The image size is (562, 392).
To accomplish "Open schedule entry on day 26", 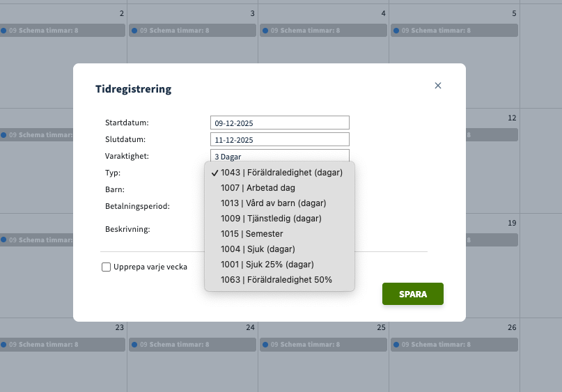I will [x=454, y=344].
